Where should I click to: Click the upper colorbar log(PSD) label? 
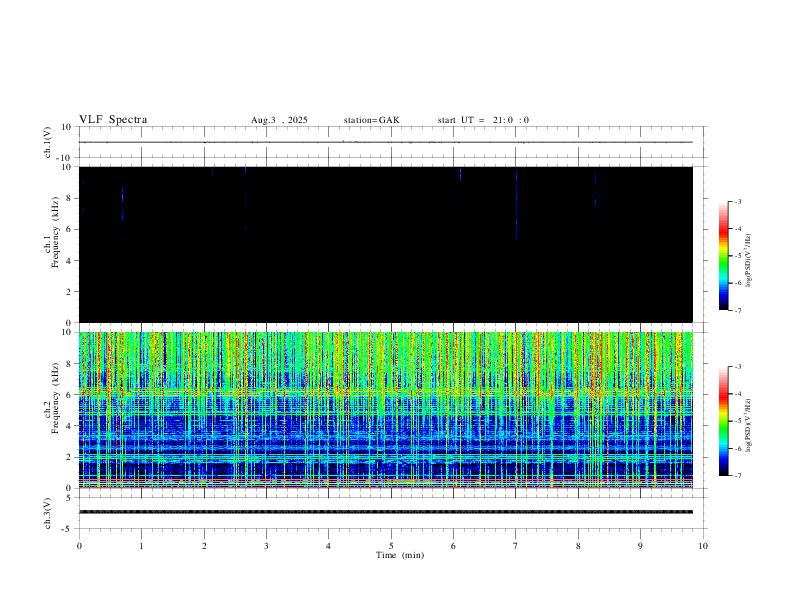point(749,261)
